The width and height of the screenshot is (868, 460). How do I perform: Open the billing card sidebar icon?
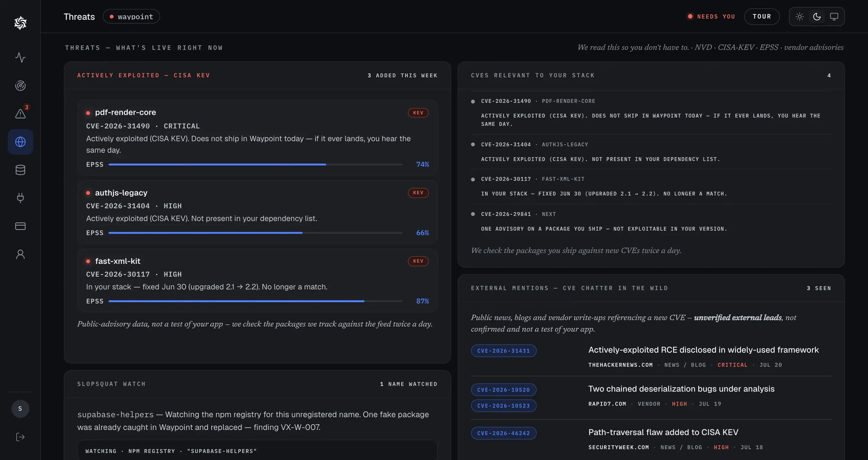click(20, 226)
